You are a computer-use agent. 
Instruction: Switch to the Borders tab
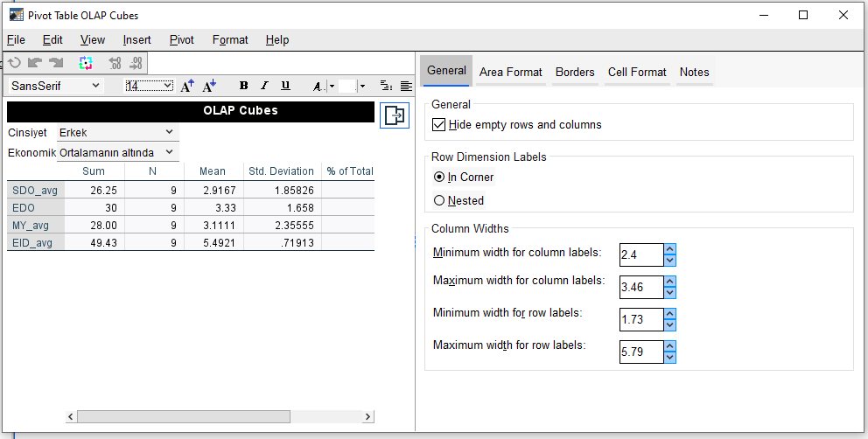coord(575,72)
